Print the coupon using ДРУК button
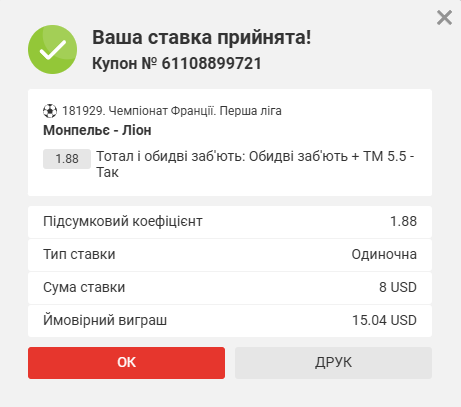Image resolution: width=461 pixels, height=407 pixels. pos(333,363)
